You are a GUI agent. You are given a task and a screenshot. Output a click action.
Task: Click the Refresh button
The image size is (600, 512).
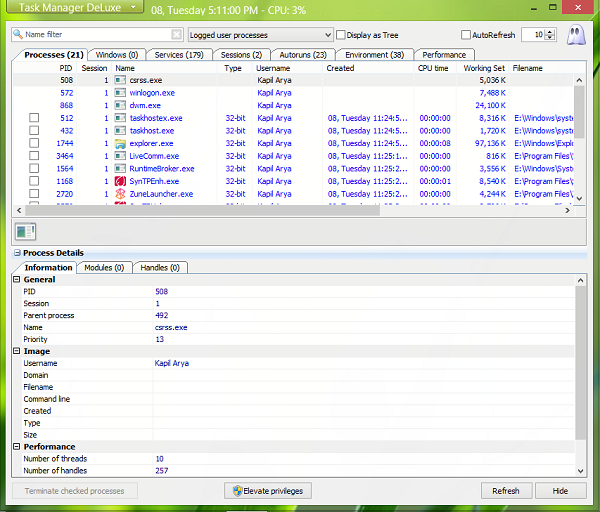pyautogui.click(x=506, y=491)
